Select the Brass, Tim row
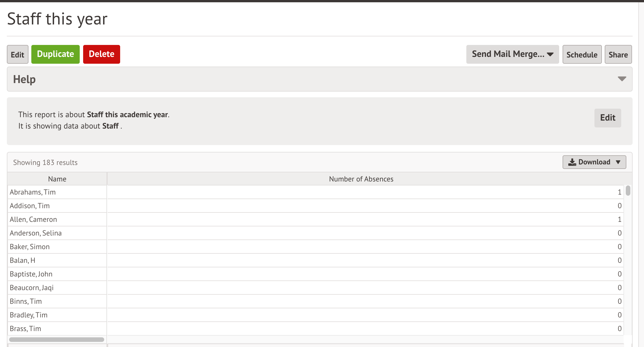 point(315,329)
